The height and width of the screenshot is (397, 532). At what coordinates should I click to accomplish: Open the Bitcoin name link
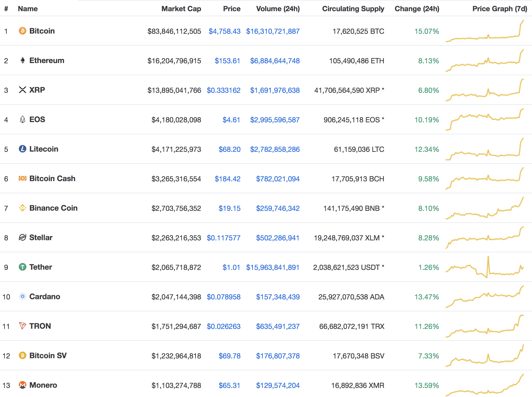click(x=42, y=31)
